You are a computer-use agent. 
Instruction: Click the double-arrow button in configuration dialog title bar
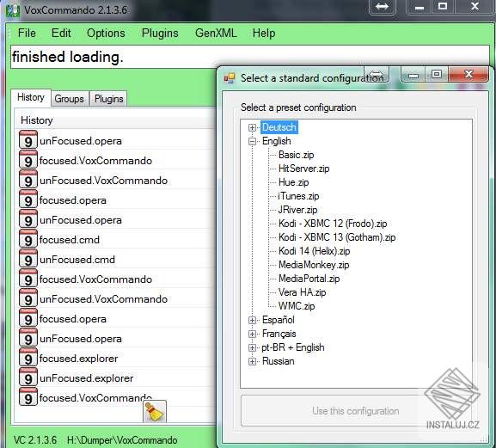coord(377,75)
